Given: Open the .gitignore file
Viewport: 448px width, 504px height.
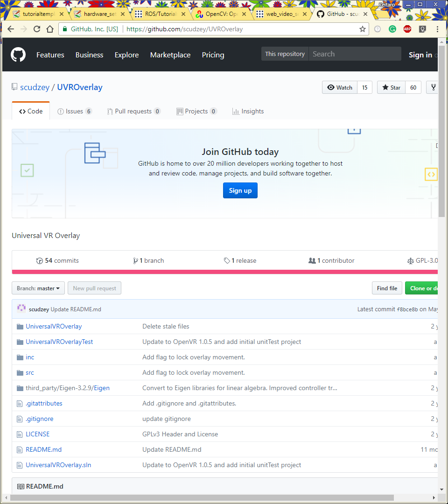Looking at the screenshot, I should pos(40,419).
